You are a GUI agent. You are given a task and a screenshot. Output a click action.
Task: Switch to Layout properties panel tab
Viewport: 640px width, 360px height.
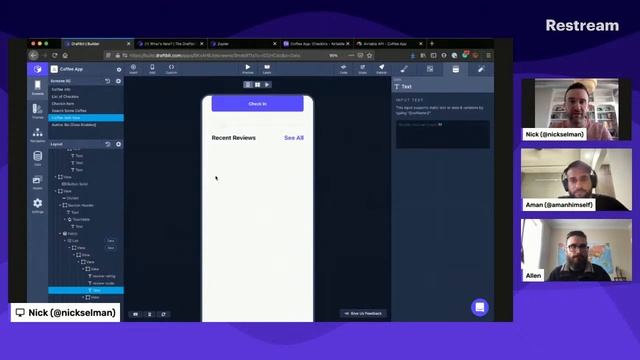pyautogui.click(x=430, y=69)
